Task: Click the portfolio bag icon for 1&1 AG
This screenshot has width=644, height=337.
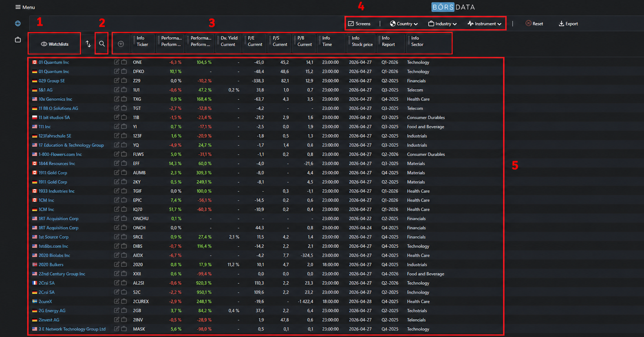Action: point(124,90)
